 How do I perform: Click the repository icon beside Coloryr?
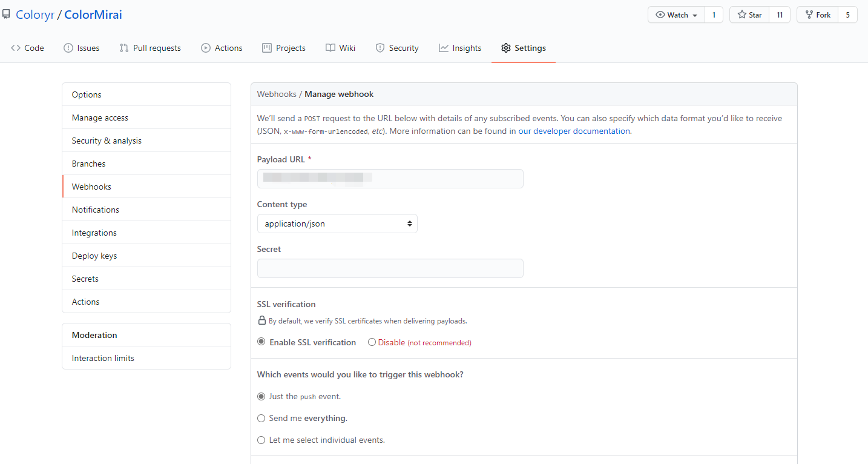6,15
